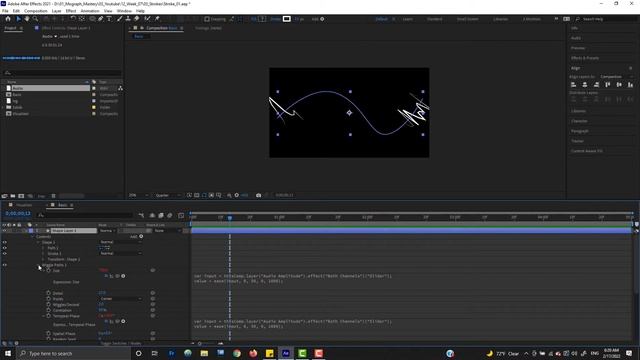Open the composition mini-flowchart icon

tap(141, 215)
